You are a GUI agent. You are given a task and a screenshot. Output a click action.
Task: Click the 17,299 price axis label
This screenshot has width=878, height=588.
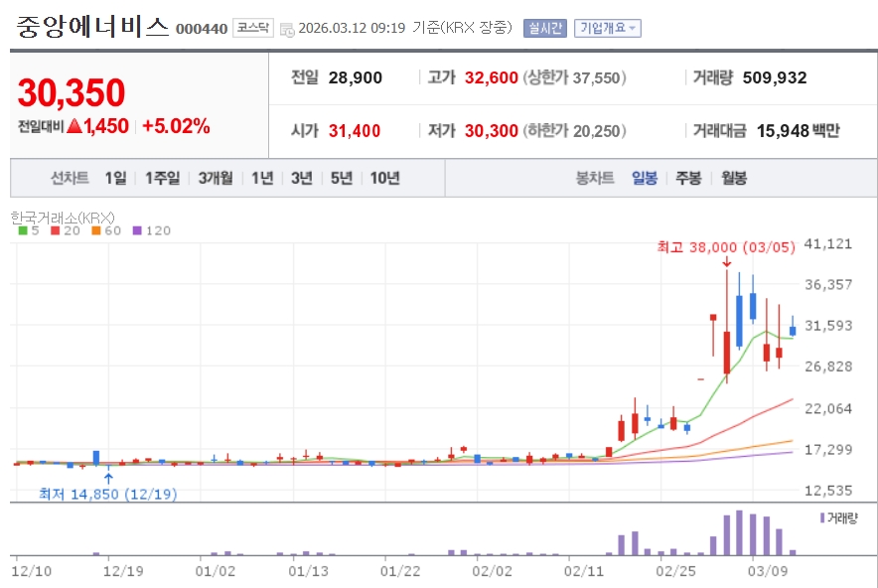(x=828, y=449)
